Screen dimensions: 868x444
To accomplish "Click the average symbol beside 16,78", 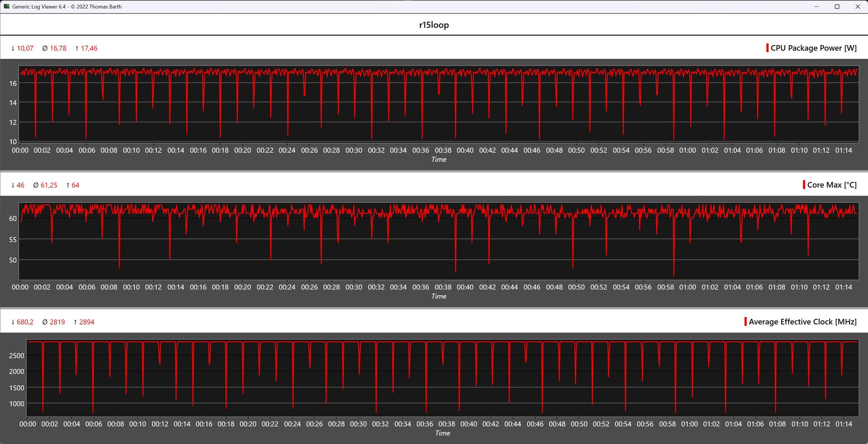I will tap(45, 48).
